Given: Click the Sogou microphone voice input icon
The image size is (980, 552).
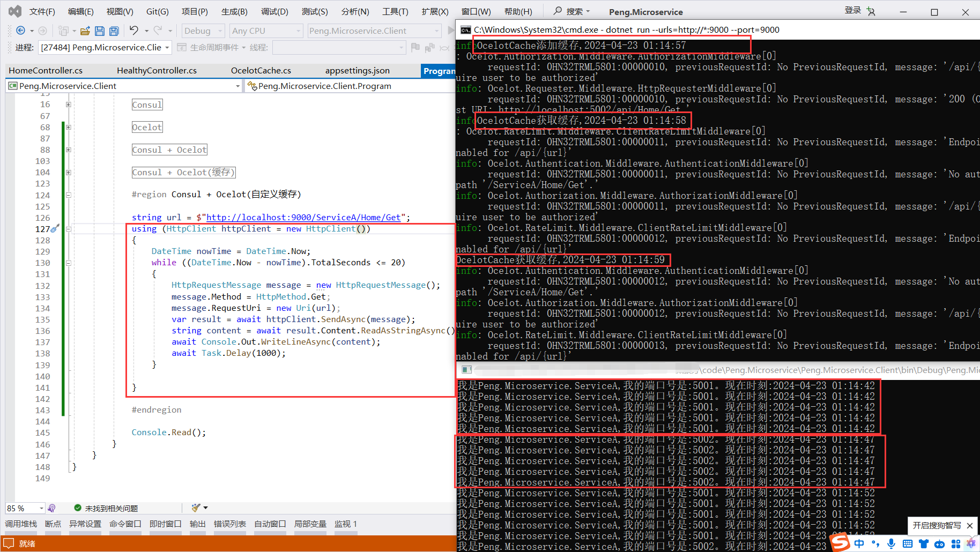Looking at the screenshot, I should 891,544.
